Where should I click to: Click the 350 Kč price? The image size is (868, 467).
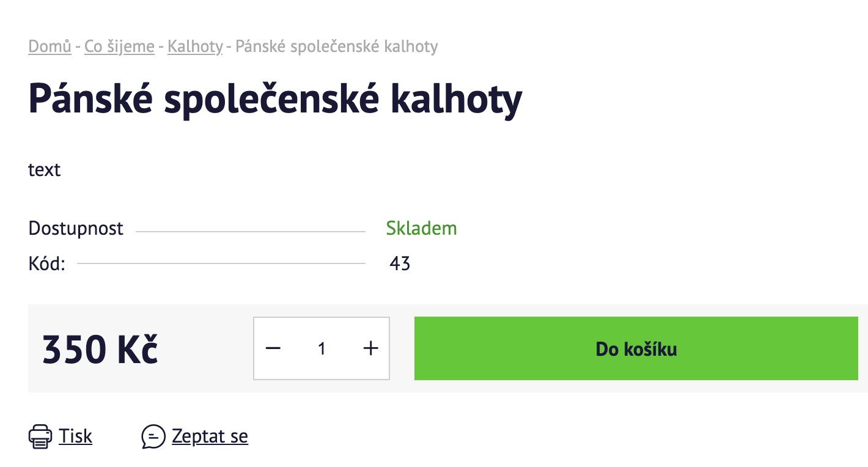pos(100,349)
